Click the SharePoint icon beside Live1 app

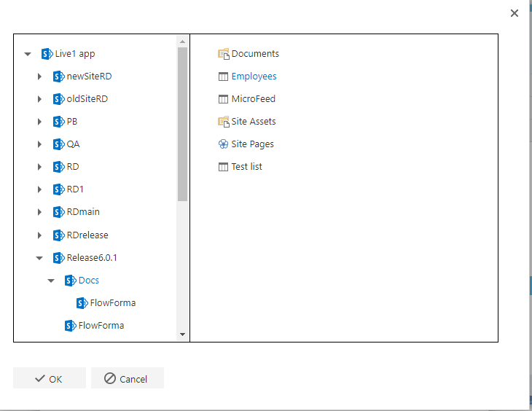[47, 54]
